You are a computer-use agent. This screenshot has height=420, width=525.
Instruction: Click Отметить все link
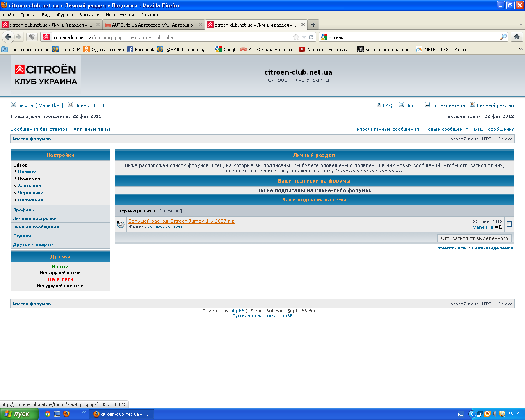pyautogui.click(x=450, y=248)
